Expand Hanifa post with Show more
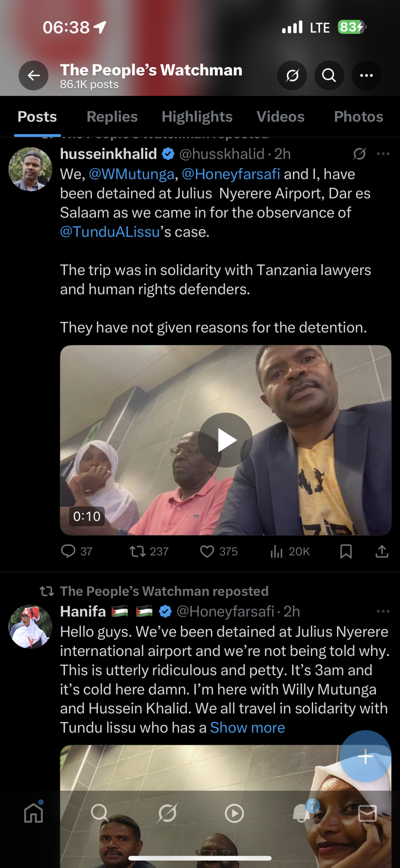The image size is (400, 868). point(248,728)
